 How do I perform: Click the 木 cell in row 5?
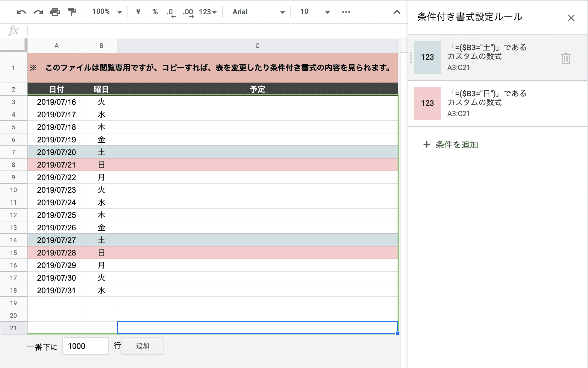pos(101,127)
